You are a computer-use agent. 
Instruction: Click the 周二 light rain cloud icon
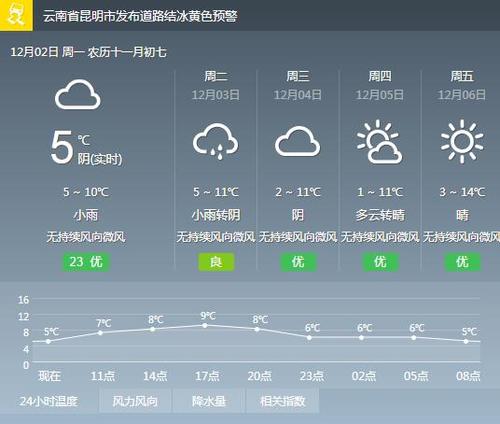[215, 141]
